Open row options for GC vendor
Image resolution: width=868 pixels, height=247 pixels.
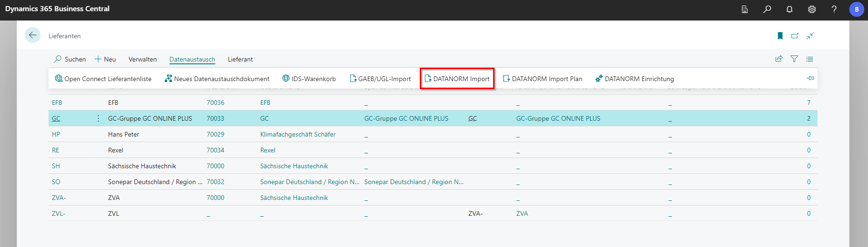pos(98,118)
